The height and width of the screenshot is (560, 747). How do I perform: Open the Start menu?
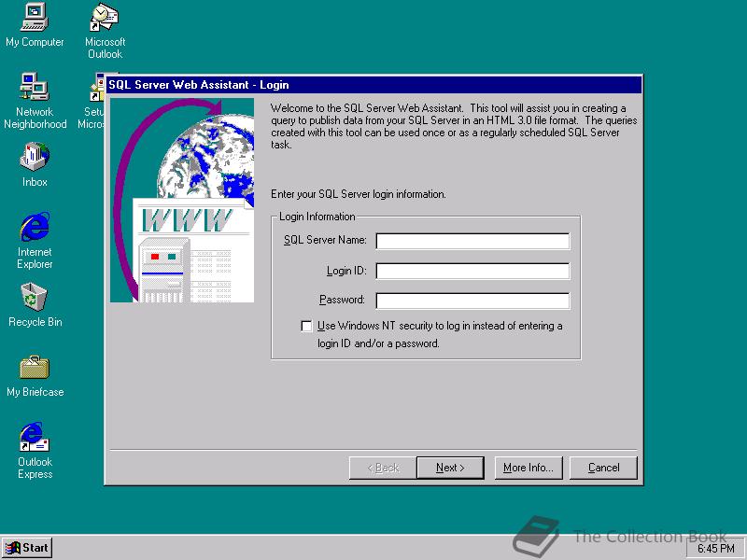click(27, 548)
